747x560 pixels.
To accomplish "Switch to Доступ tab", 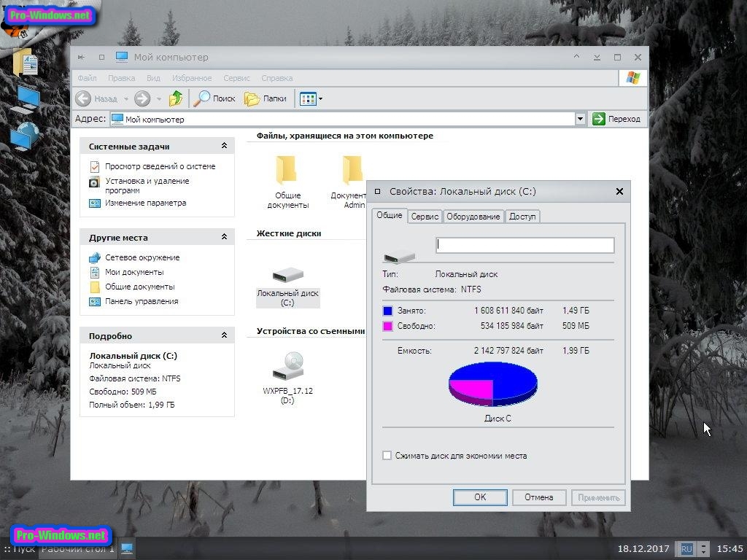I will [522, 217].
